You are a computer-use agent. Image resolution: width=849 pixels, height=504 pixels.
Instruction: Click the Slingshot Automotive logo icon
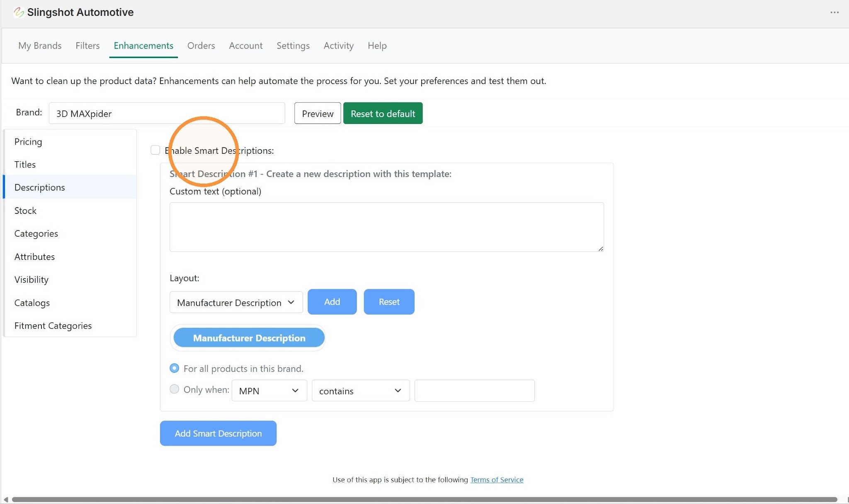(19, 12)
